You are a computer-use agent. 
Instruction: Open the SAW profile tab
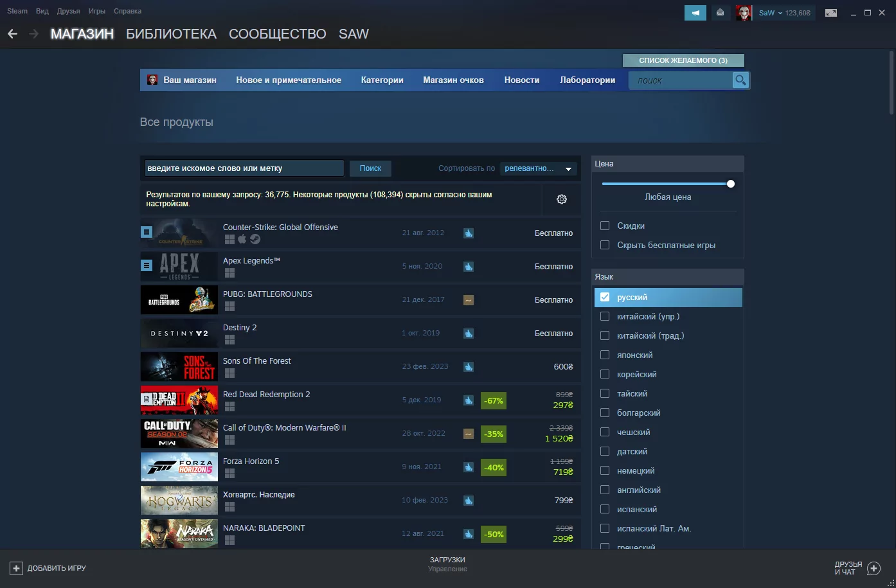(x=354, y=34)
